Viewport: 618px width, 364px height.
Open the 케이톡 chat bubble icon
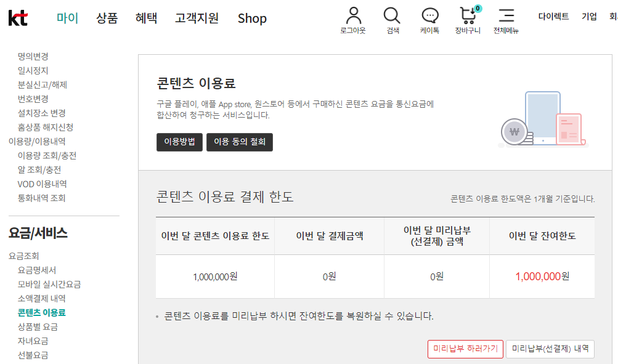click(430, 16)
